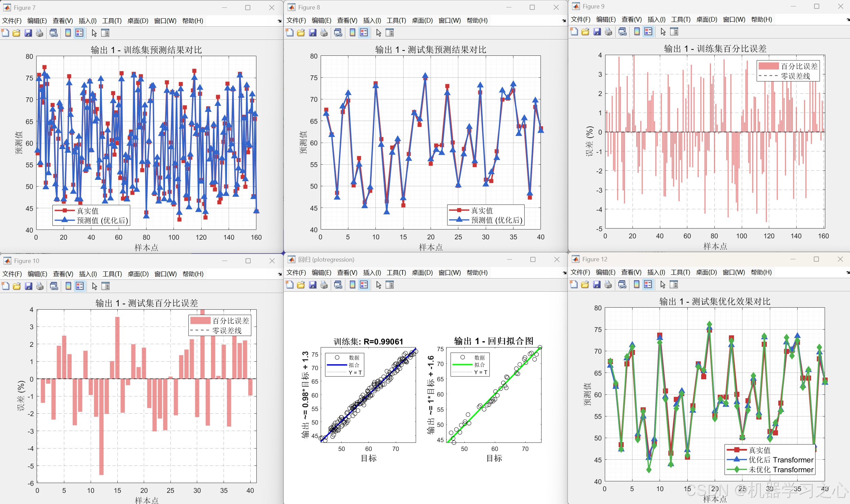Click Save icon in Figure 8 toolbar

click(313, 32)
